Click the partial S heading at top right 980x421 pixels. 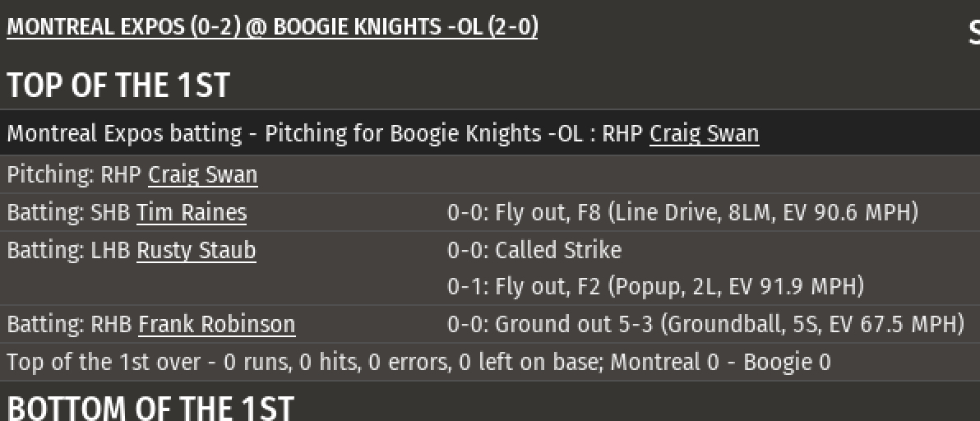(973, 34)
